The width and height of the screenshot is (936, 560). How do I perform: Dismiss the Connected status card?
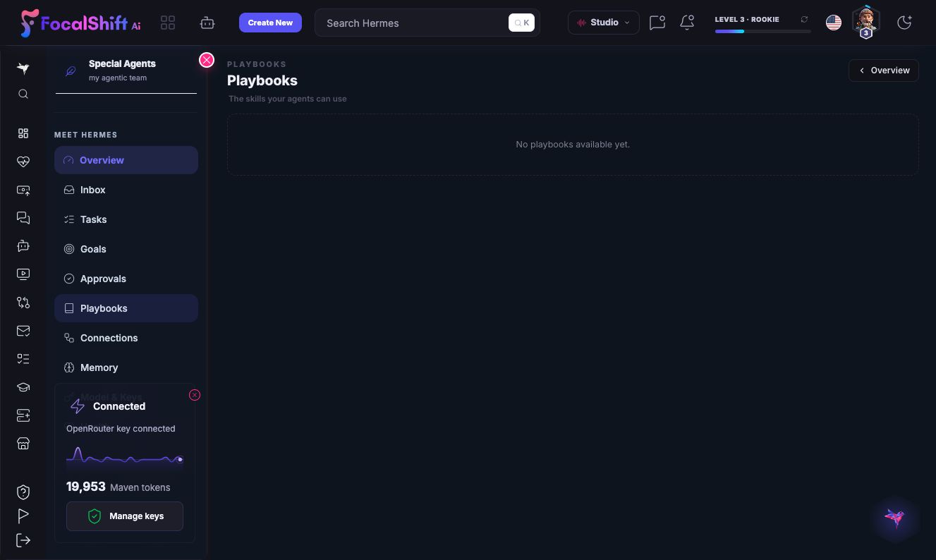(x=195, y=395)
